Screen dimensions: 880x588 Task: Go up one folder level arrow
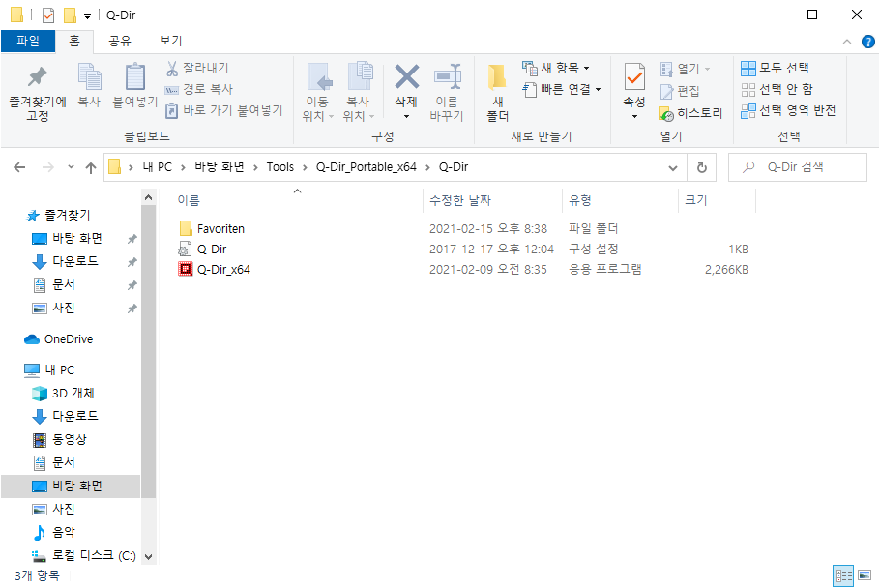click(x=90, y=167)
